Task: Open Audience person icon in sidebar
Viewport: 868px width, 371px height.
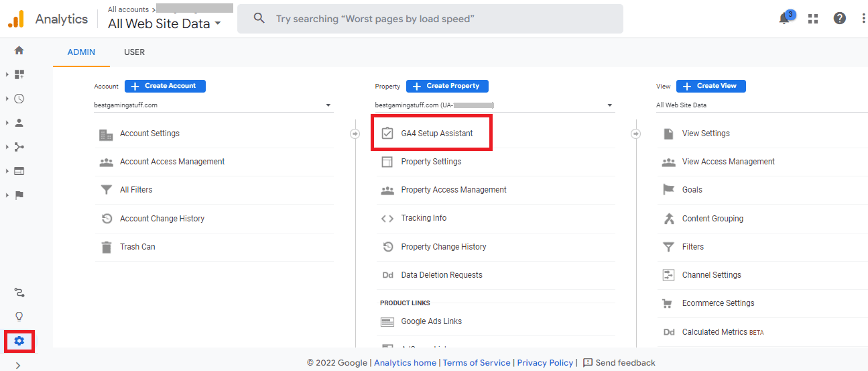Action: (19, 123)
